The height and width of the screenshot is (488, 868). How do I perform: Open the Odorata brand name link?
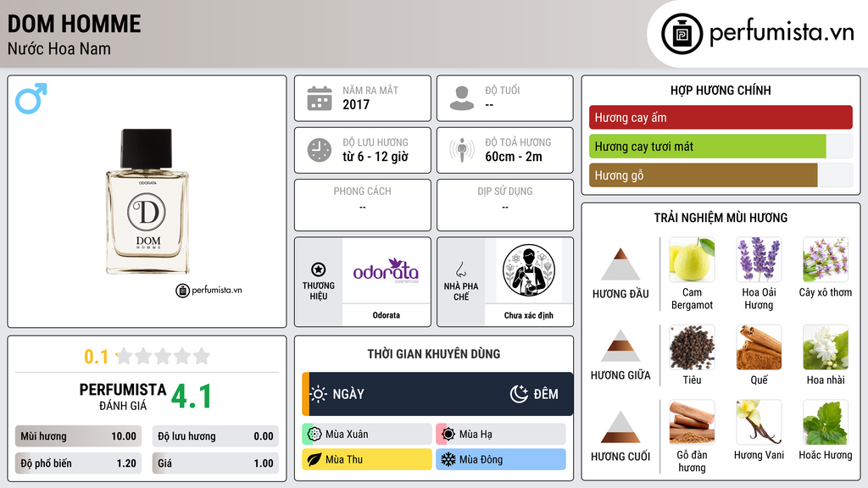[386, 315]
